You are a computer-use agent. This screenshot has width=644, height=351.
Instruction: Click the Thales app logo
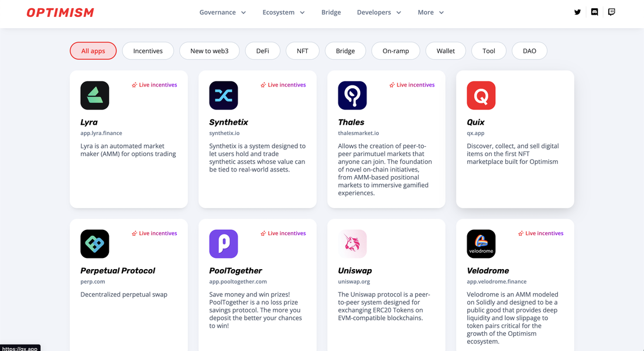pyautogui.click(x=352, y=95)
